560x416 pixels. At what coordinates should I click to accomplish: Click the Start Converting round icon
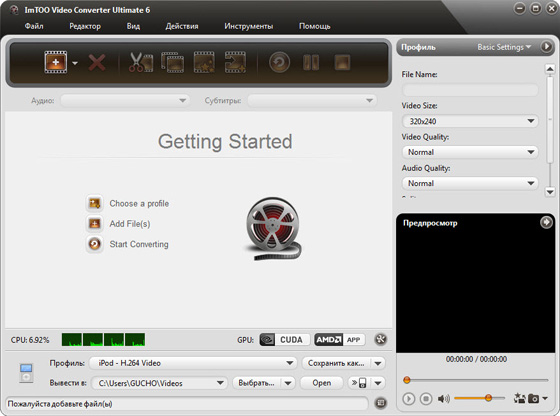[x=95, y=244]
